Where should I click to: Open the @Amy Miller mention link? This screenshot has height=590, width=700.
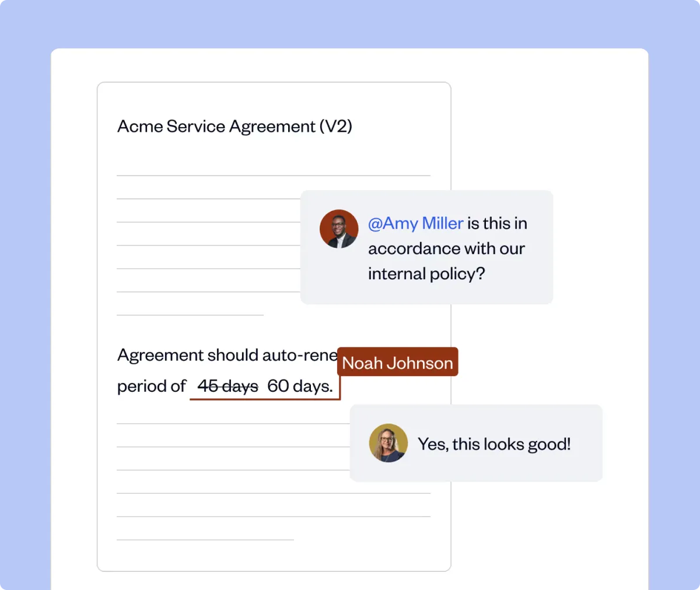(x=416, y=223)
